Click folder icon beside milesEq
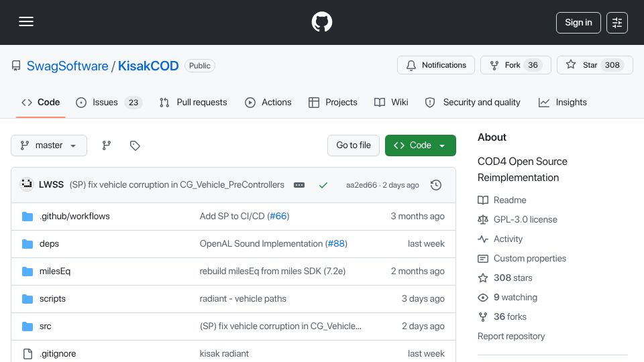Image resolution: width=644 pixels, height=362 pixels. click(28, 271)
